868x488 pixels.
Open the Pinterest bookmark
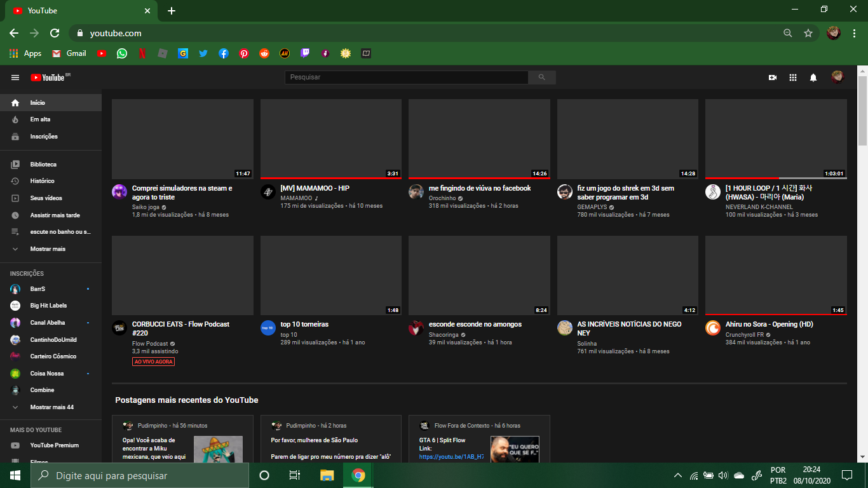pyautogui.click(x=244, y=53)
